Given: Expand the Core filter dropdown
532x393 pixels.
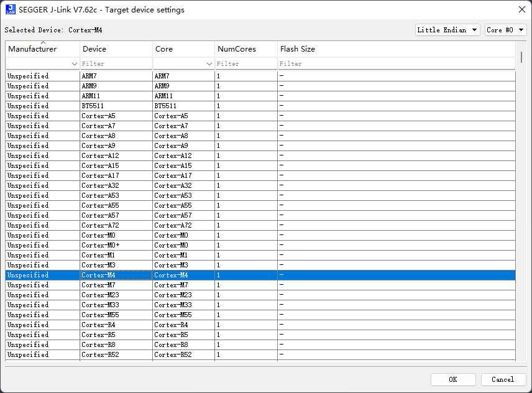Looking at the screenshot, I should pos(209,63).
